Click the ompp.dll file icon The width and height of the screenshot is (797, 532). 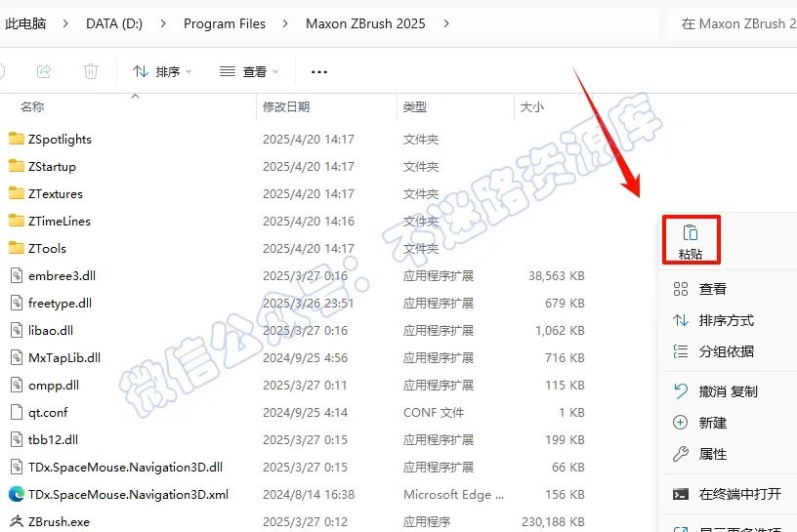coord(17,386)
